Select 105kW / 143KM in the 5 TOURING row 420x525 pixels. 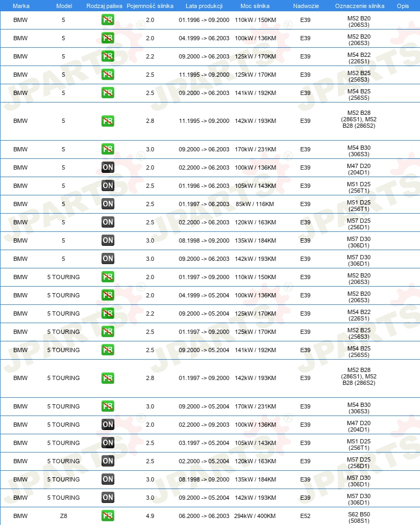click(255, 443)
